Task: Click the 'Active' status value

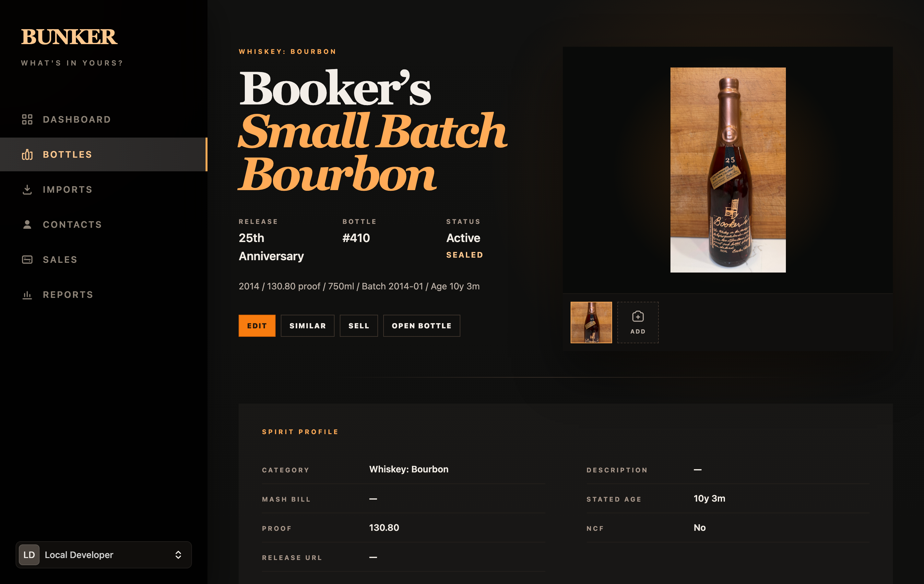Action: coord(463,238)
